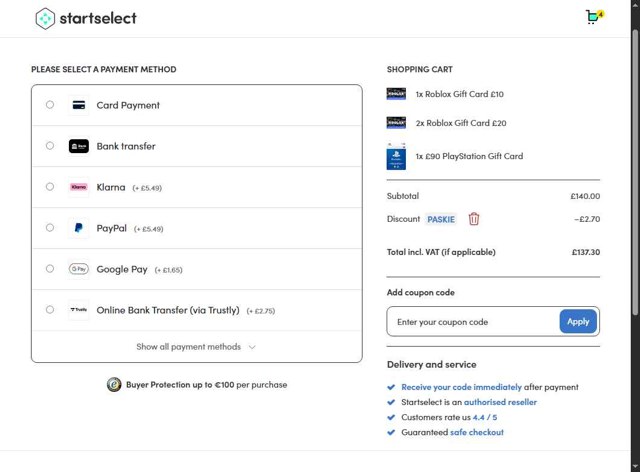Click the PayPal logo icon
Image resolution: width=640 pixels, height=472 pixels.
click(x=79, y=228)
